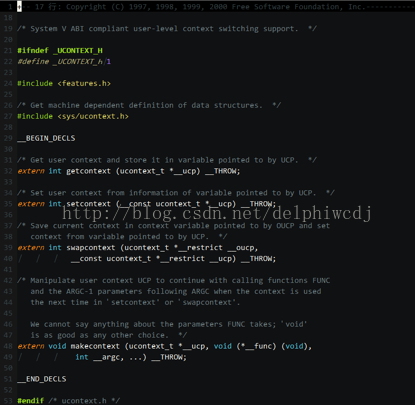Click the 'swapcontext' function name on line 39

click(x=91, y=248)
